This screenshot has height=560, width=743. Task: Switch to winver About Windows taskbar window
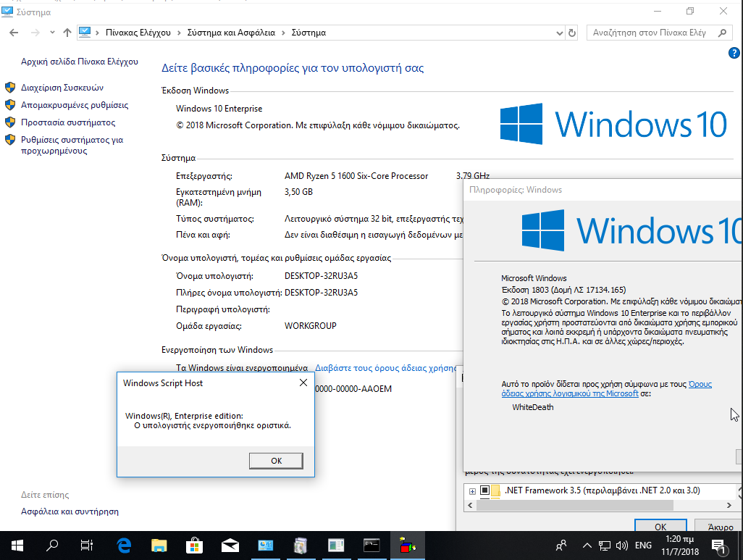tap(336, 546)
